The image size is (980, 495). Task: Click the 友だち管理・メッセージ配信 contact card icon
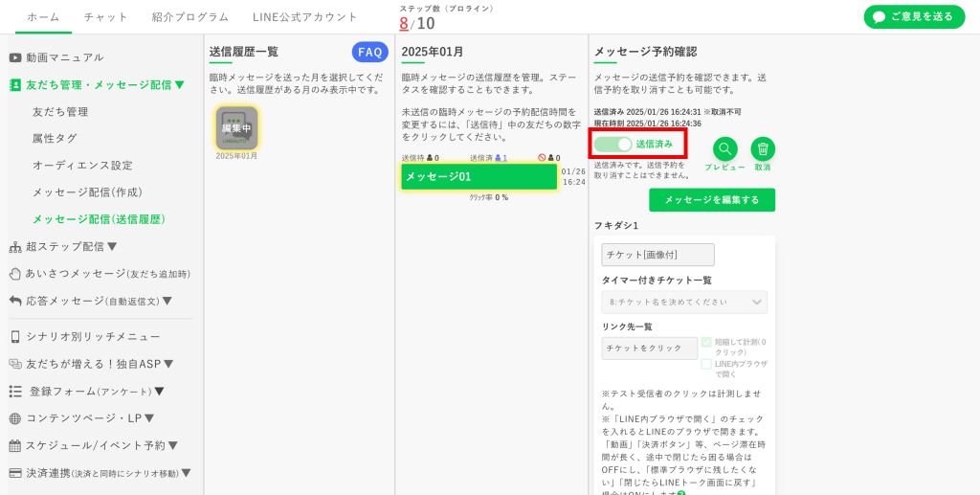(x=15, y=85)
